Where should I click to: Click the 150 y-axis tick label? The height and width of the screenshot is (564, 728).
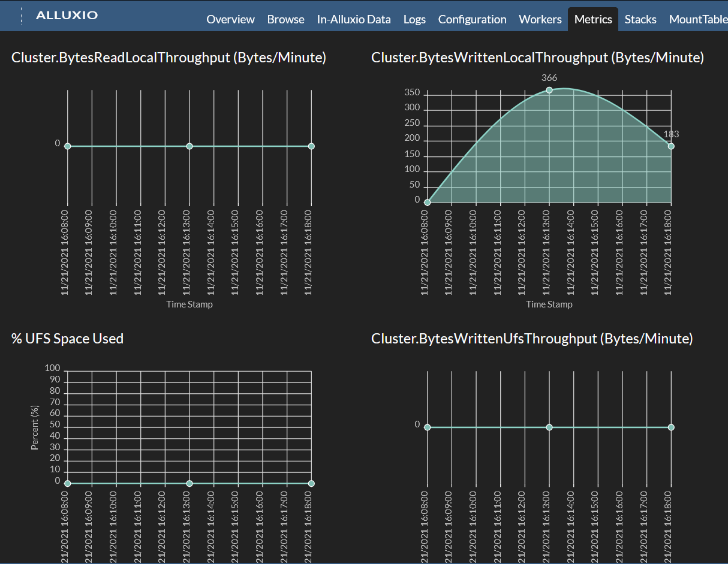(413, 154)
